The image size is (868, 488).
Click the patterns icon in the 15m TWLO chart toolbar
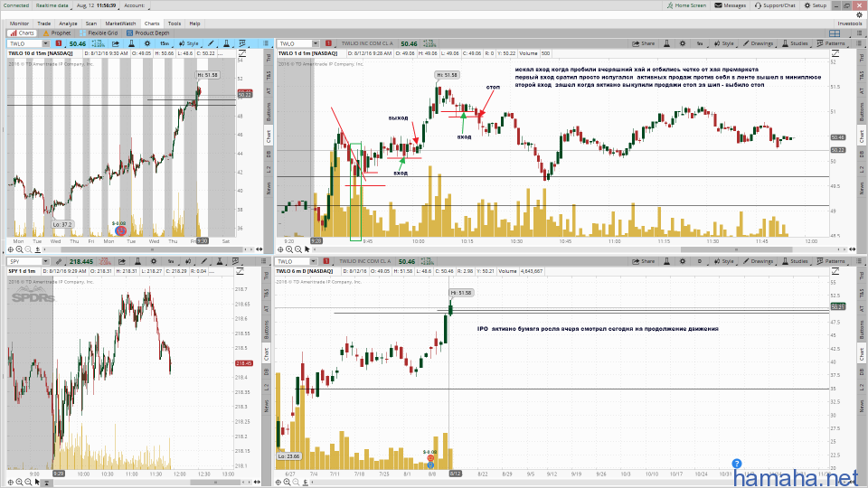tap(242, 43)
